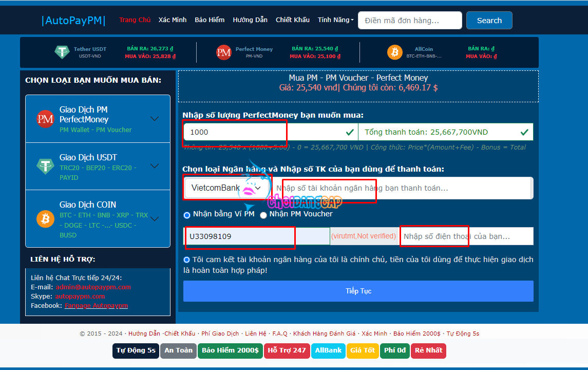Click the PM icon beside Giao Dịch PM
The height and width of the screenshot is (370, 588).
click(x=45, y=119)
